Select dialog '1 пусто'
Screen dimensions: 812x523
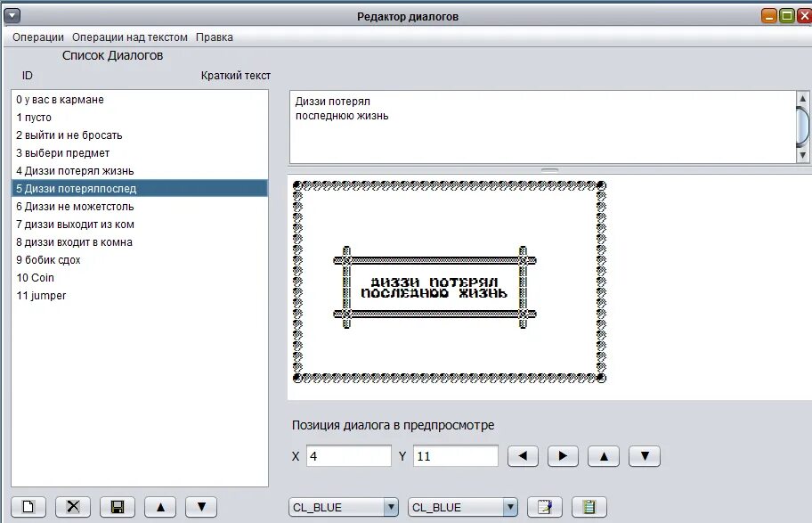(x=139, y=117)
